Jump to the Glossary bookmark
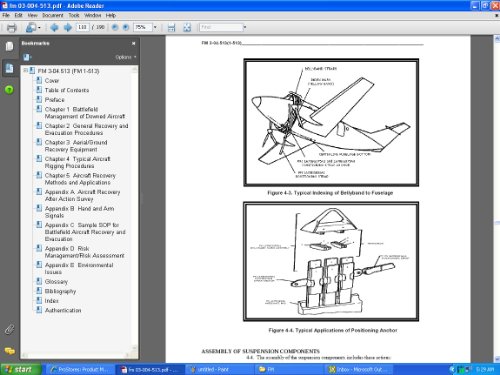 [x=56, y=282]
